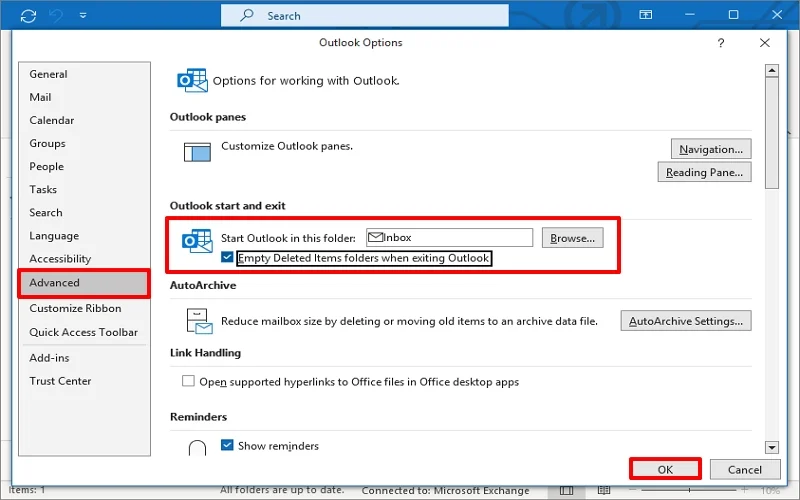Toggle the Show reminders checkbox

227,445
